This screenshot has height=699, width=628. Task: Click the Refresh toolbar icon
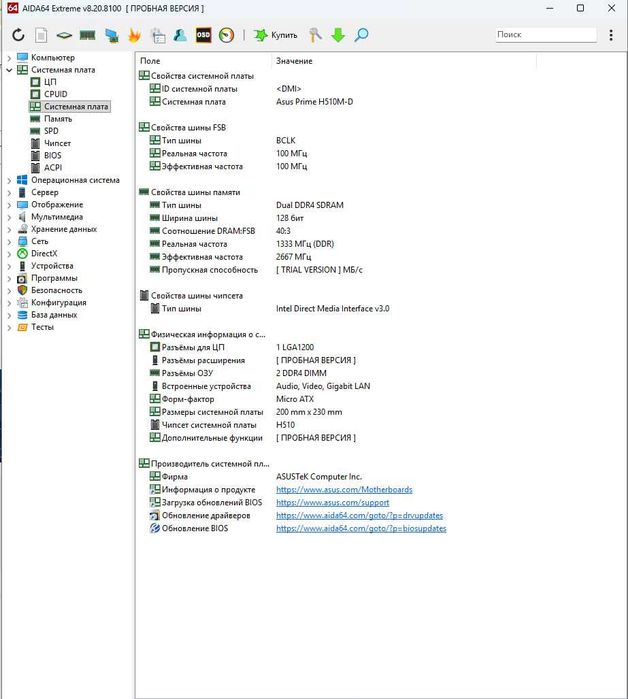pyautogui.click(x=18, y=35)
